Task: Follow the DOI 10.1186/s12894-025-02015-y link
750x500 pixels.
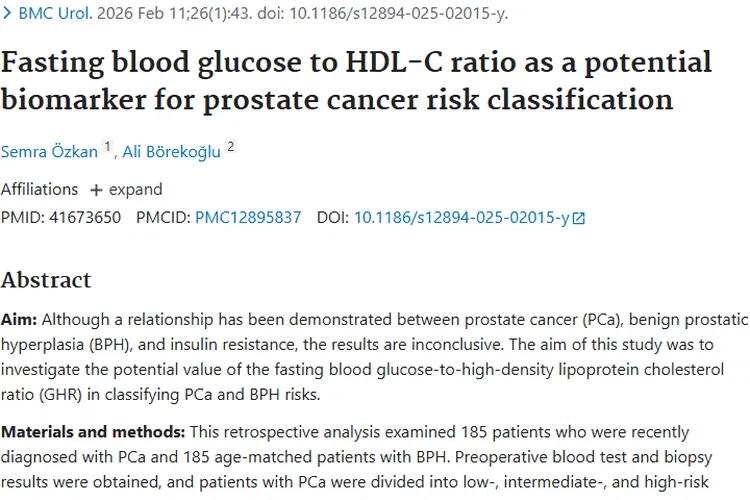Action: pyautogui.click(x=461, y=217)
